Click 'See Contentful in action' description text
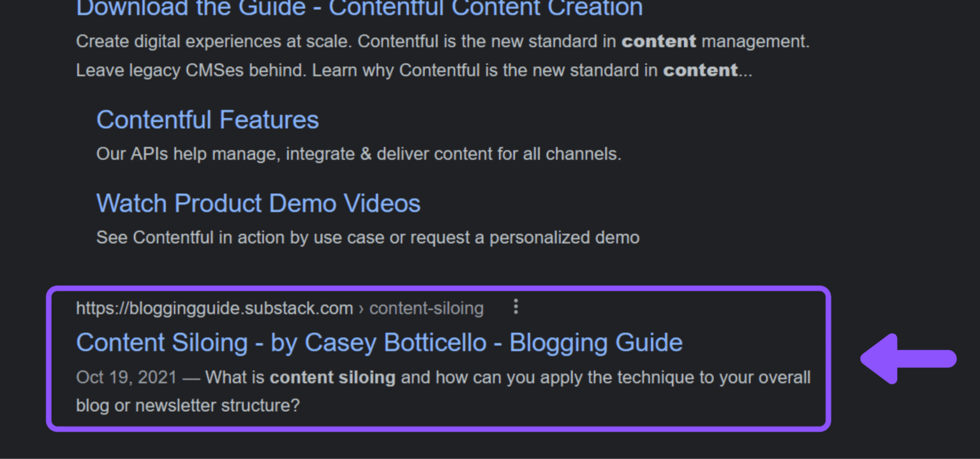The height and width of the screenshot is (459, 980). [x=367, y=238]
